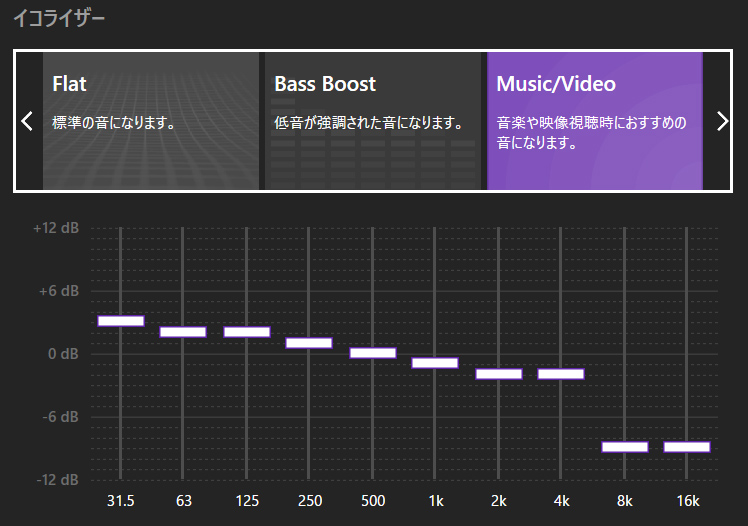Image resolution: width=748 pixels, height=526 pixels.
Task: Click the 2k frequency label
Action: (x=499, y=501)
